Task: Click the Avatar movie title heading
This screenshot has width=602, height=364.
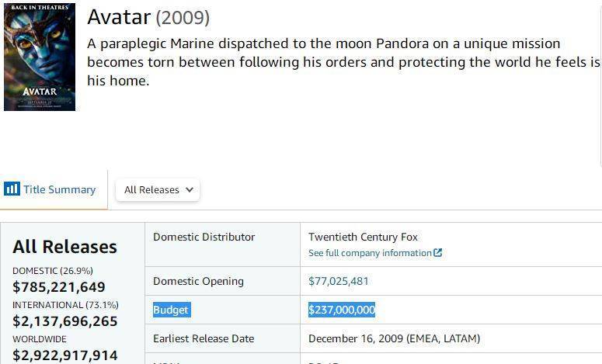Action: coord(119,17)
